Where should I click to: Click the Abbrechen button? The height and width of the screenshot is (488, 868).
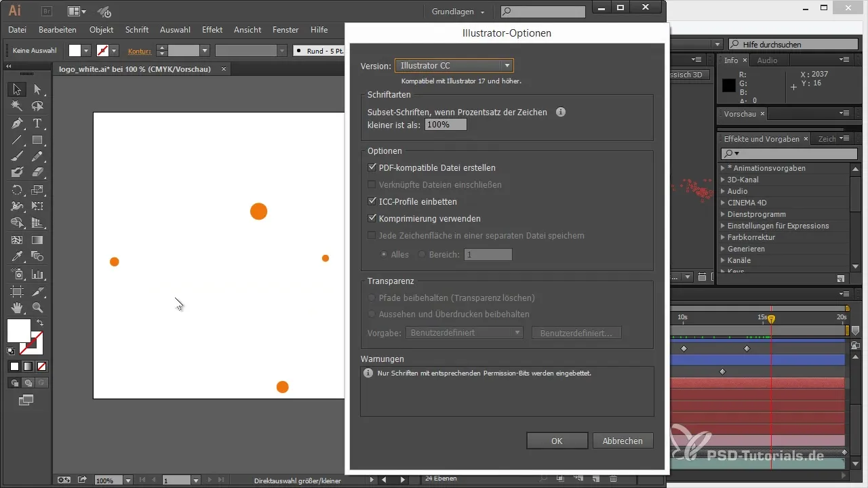point(623,441)
